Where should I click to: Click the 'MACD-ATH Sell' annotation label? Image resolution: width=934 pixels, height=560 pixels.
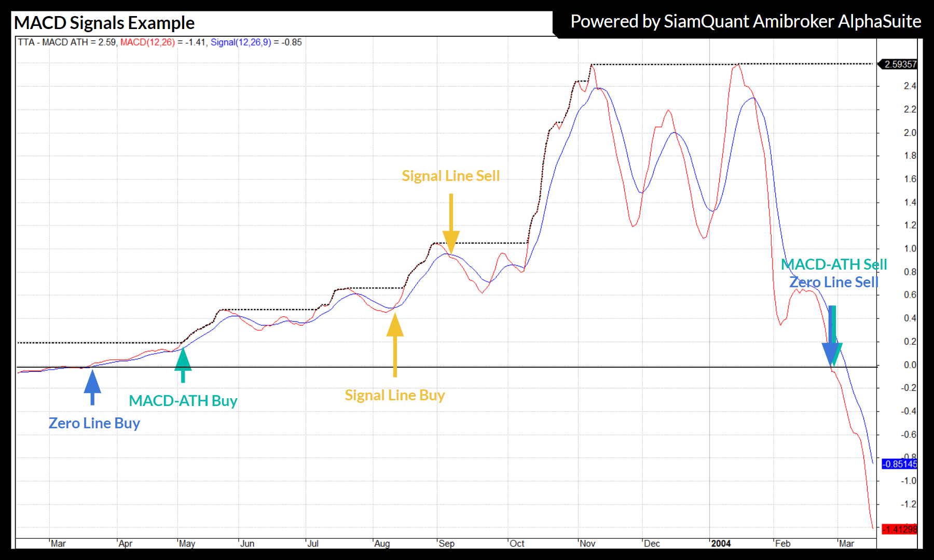click(x=833, y=264)
